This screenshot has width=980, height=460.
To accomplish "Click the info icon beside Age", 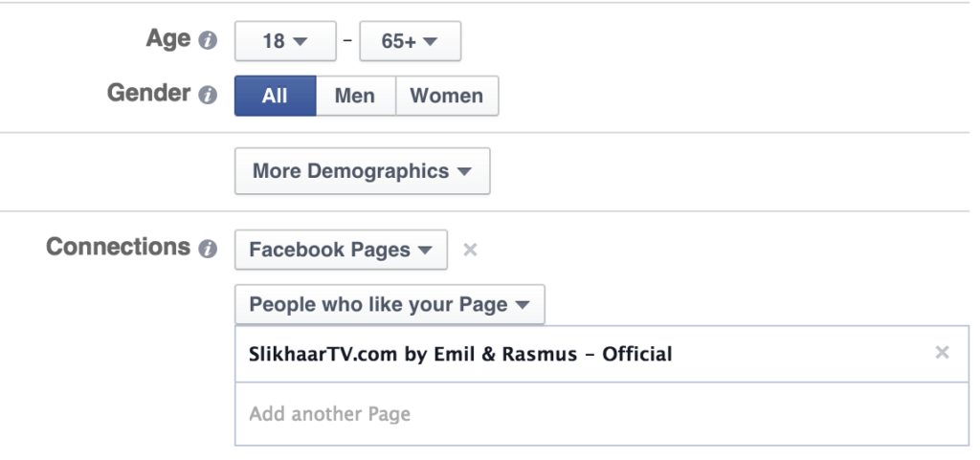I will tap(208, 41).
